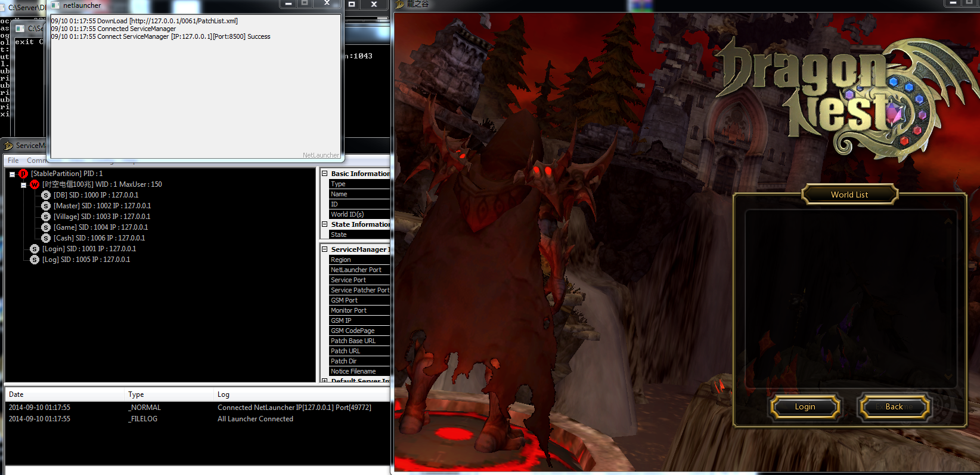Select the World ID(s) property row
980x475 pixels.
point(359,214)
